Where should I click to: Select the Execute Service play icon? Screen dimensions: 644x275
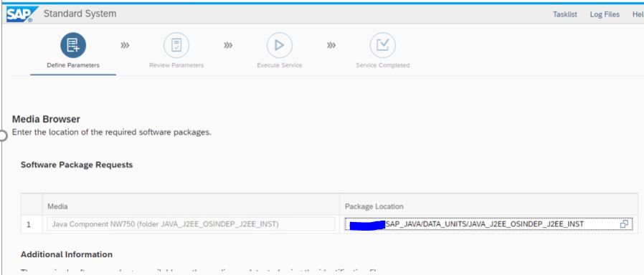tap(279, 45)
